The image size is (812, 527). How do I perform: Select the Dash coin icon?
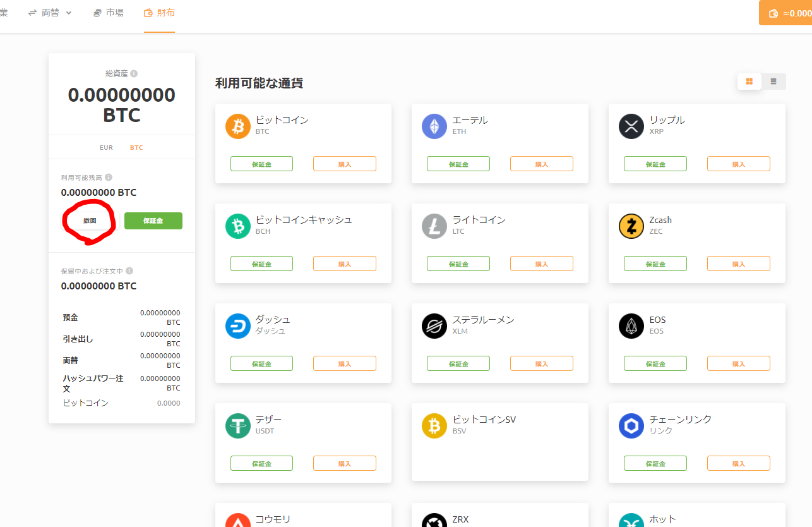[238, 325]
